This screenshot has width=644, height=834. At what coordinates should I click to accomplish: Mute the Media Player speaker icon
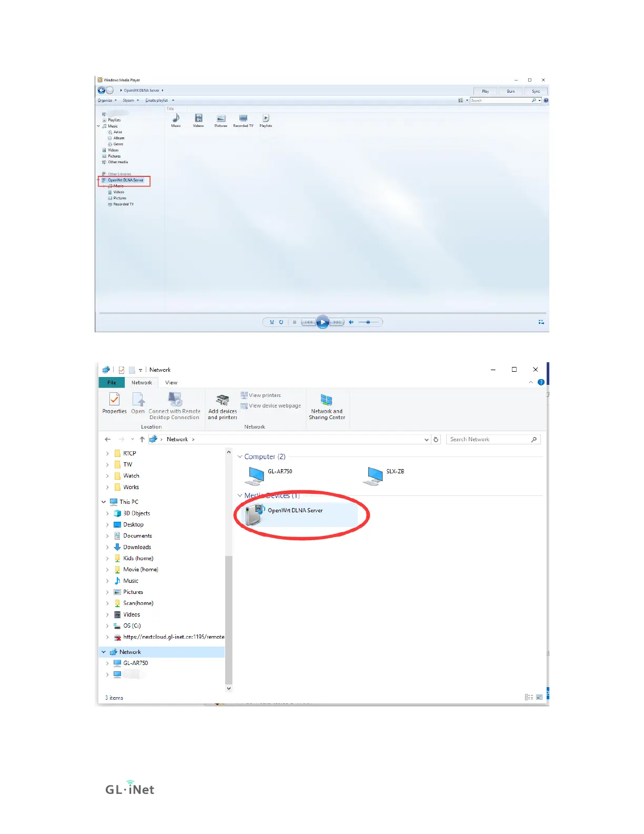351,322
